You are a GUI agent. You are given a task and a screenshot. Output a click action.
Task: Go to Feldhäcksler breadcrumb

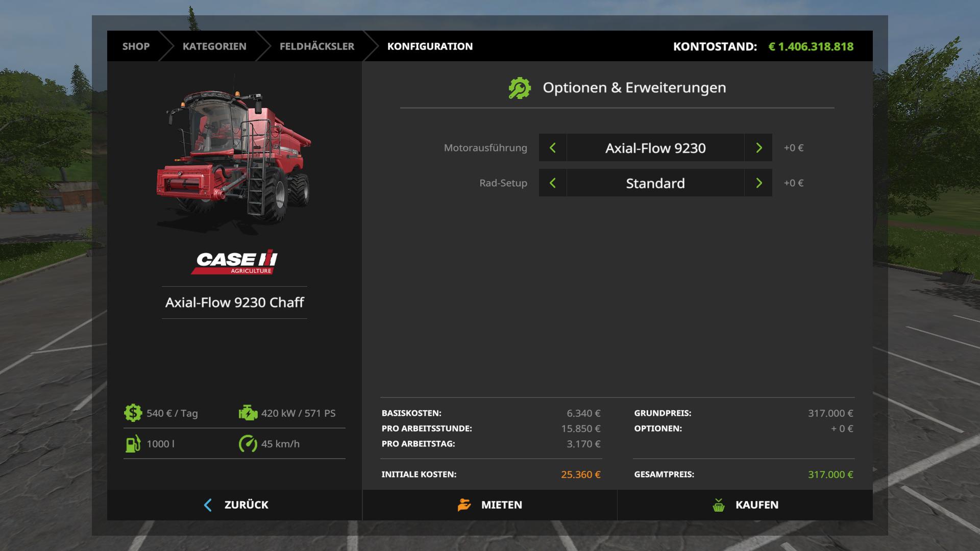[x=316, y=46]
